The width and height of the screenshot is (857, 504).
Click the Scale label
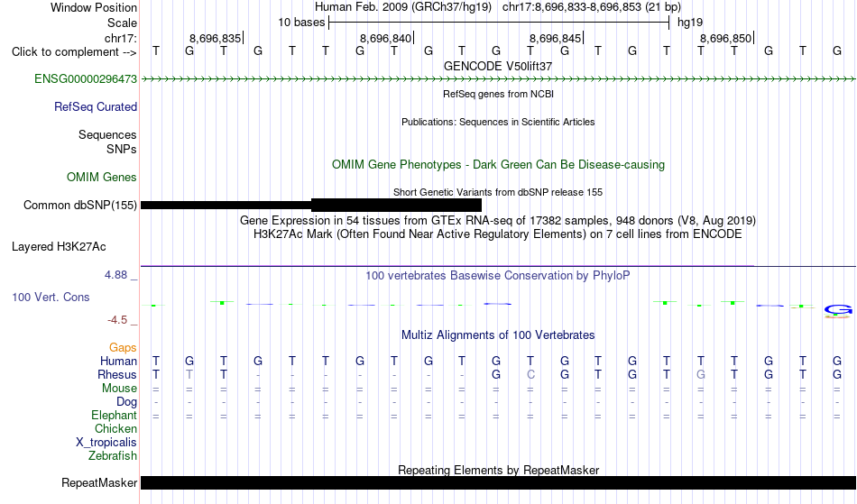pyautogui.click(x=122, y=23)
